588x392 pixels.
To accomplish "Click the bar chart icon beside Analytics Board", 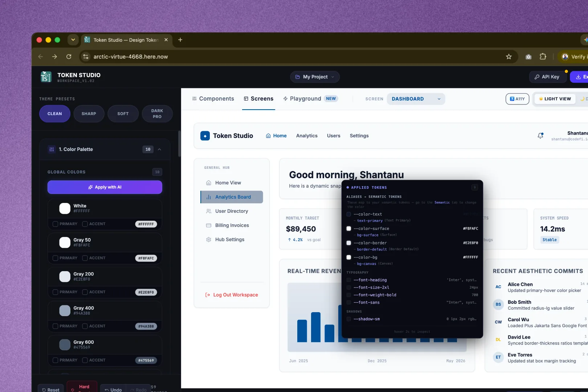I will point(209,197).
